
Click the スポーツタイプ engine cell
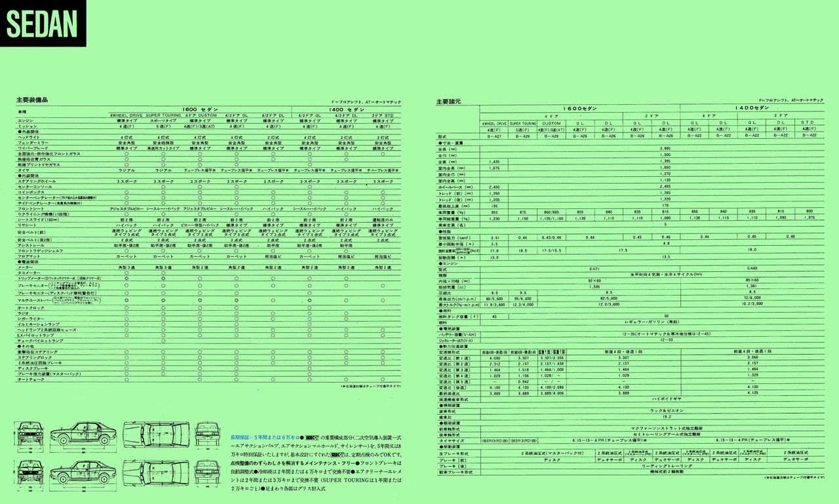163,121
